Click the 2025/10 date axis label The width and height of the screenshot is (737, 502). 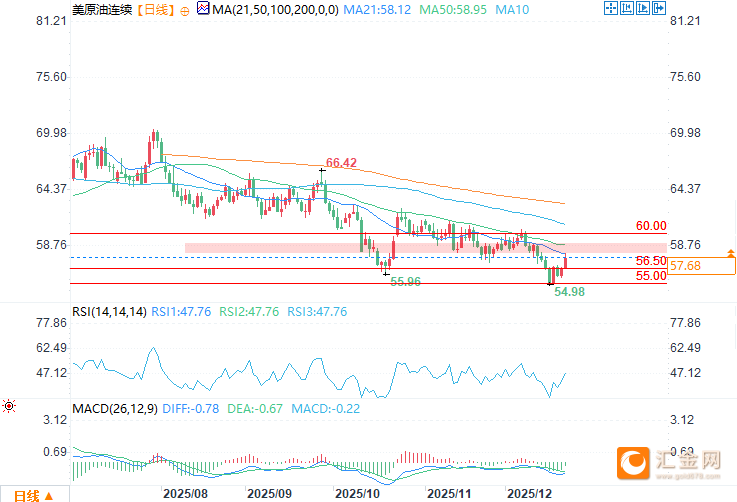357,494
